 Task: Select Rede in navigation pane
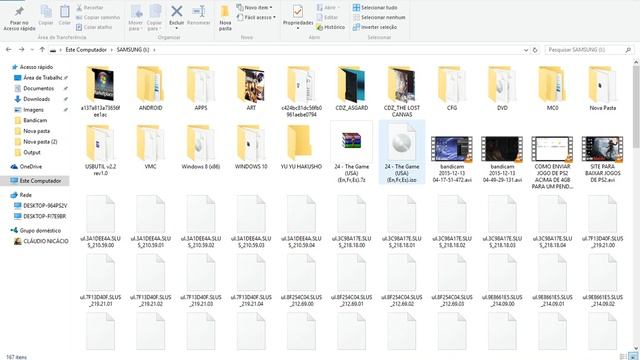[x=21, y=195]
